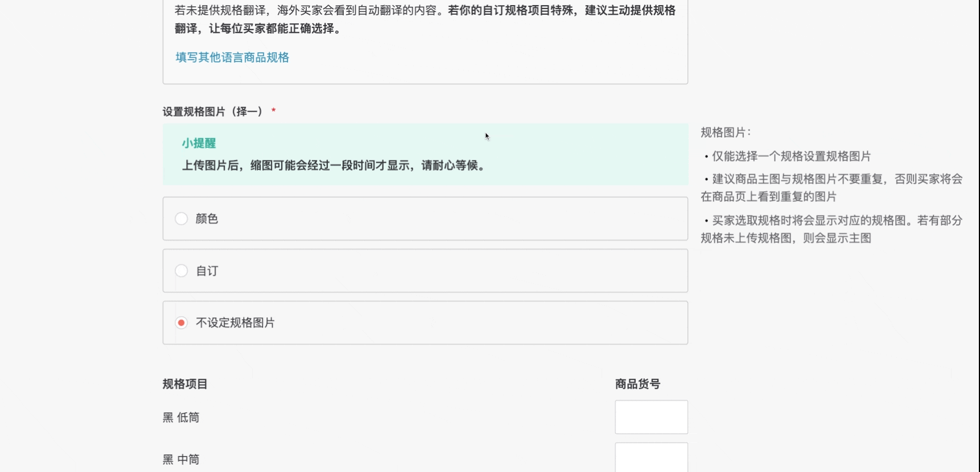This screenshot has width=980, height=472.
Task: Click the 仅能选择一个规格 tip bullet
Action: (791, 156)
